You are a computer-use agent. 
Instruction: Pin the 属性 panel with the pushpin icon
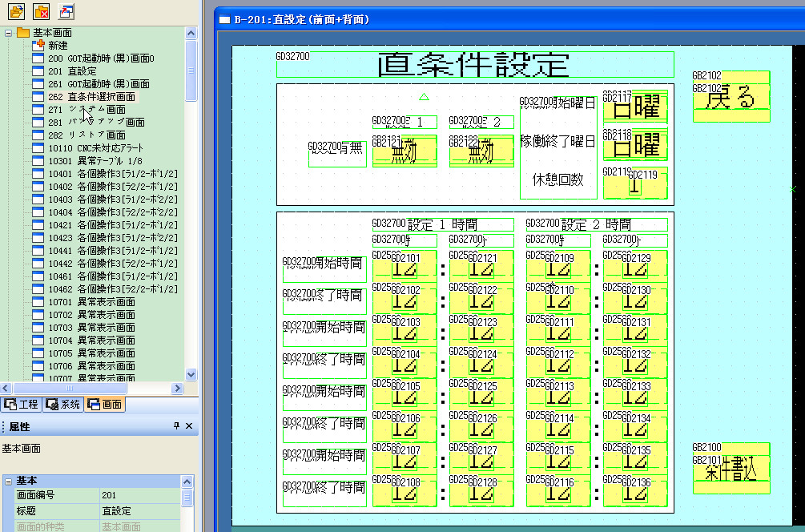(177, 427)
